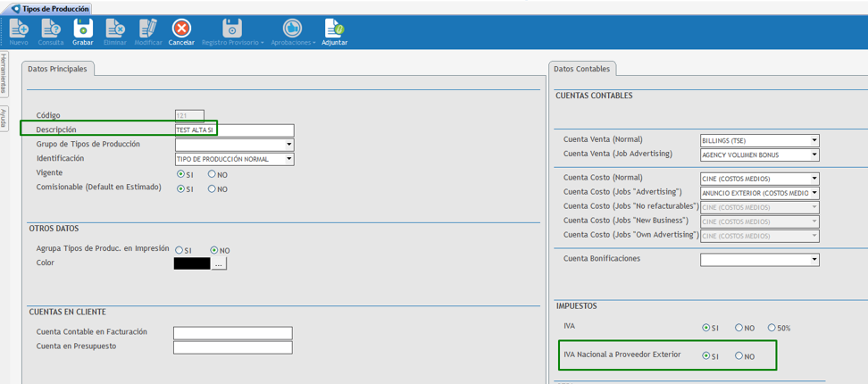This screenshot has width=868, height=384.
Task: Switch to the Datos Contables tab
Action: coord(581,69)
